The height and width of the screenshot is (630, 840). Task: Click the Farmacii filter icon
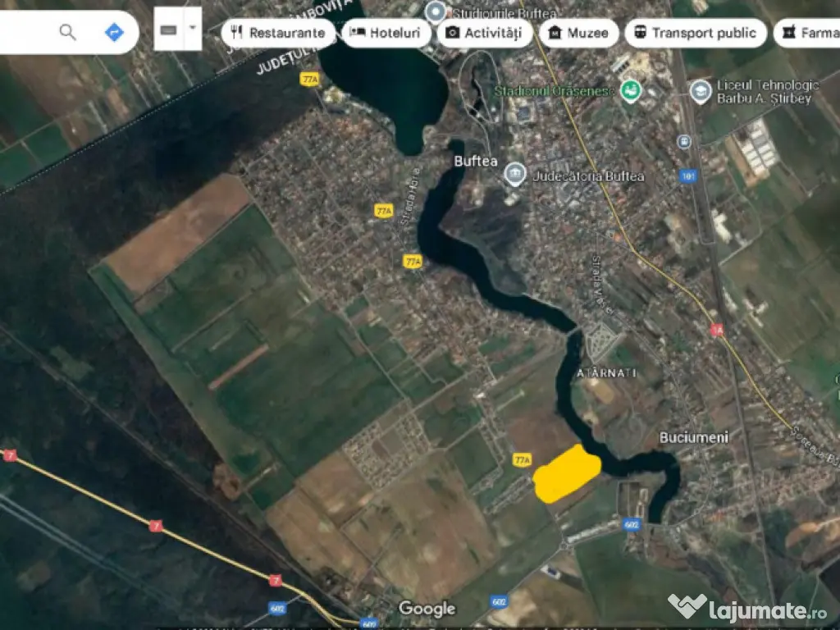click(x=787, y=33)
